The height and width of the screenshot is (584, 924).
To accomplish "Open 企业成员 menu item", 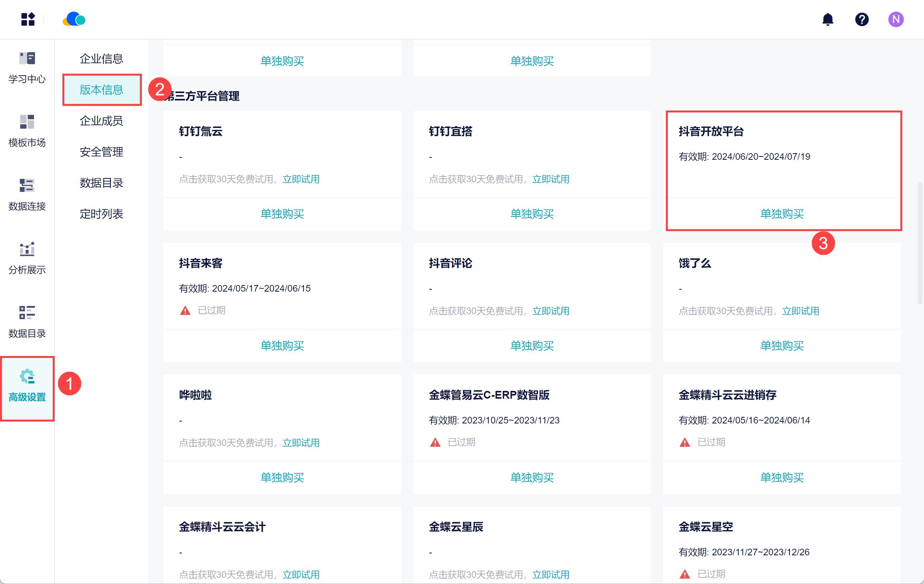I will point(101,121).
